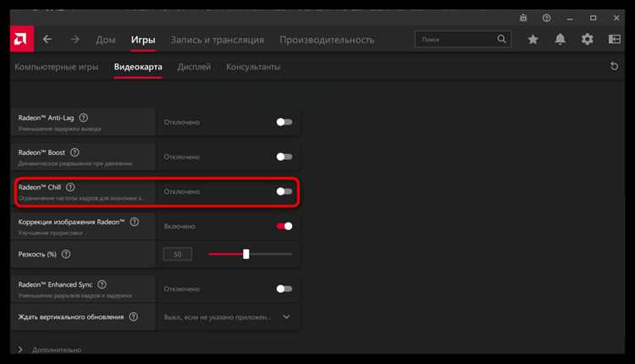The width and height of the screenshot is (635, 364).
Task: Show help for Radeon Anti-Lag
Action: tap(84, 118)
